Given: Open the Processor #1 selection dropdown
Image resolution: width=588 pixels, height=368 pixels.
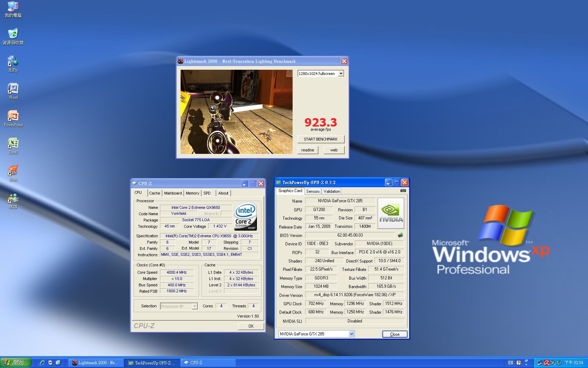Looking at the screenshot, I should tap(195, 306).
